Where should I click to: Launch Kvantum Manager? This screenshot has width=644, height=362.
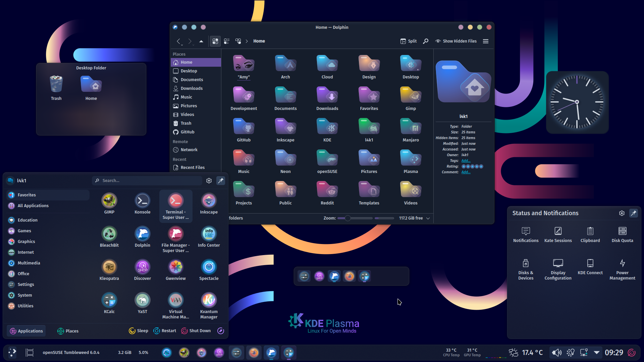209,305
